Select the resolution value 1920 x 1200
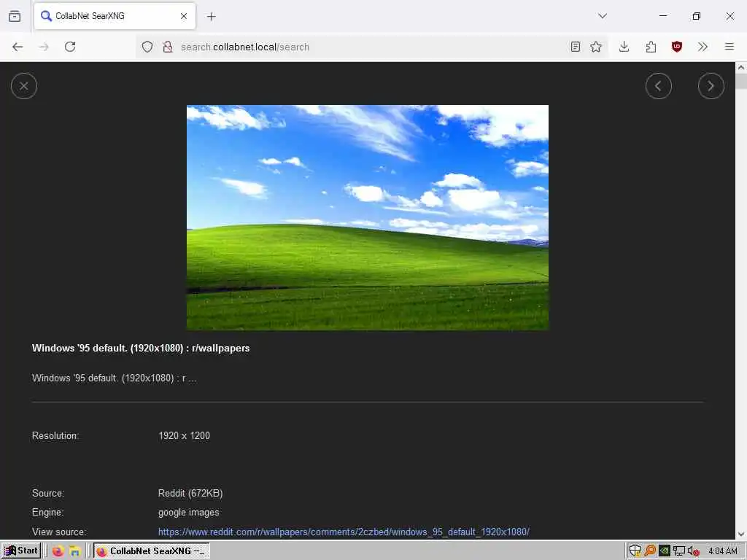 pyautogui.click(x=185, y=436)
